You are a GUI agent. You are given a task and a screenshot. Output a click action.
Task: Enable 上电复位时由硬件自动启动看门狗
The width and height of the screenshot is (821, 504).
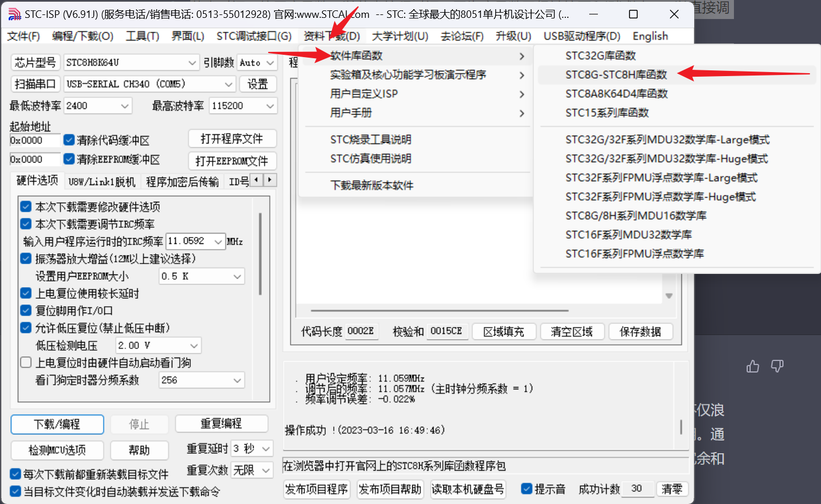26,362
